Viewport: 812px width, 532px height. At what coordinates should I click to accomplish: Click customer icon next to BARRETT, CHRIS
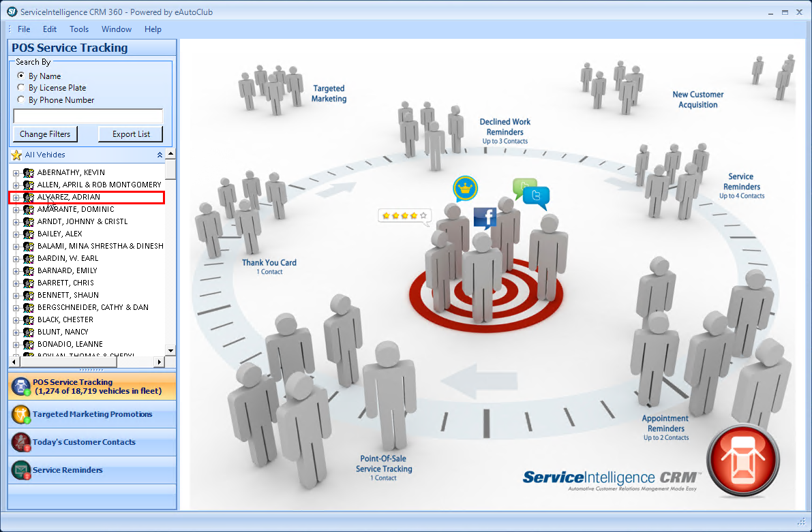coord(29,283)
